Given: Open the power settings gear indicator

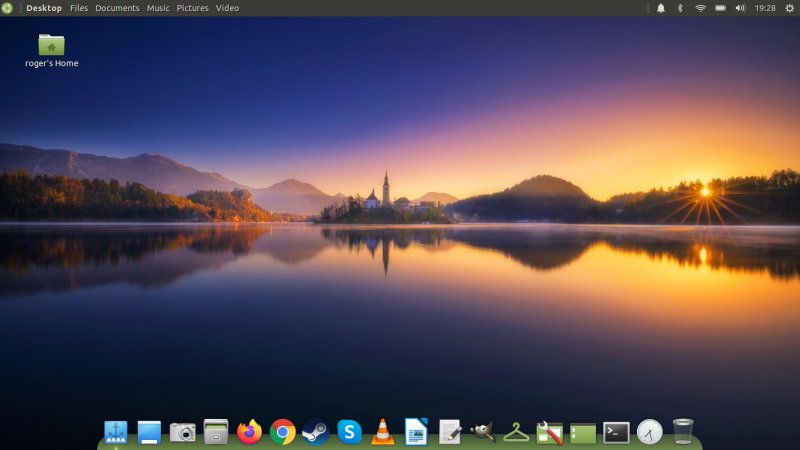Looking at the screenshot, I should pyautogui.click(x=789, y=8).
